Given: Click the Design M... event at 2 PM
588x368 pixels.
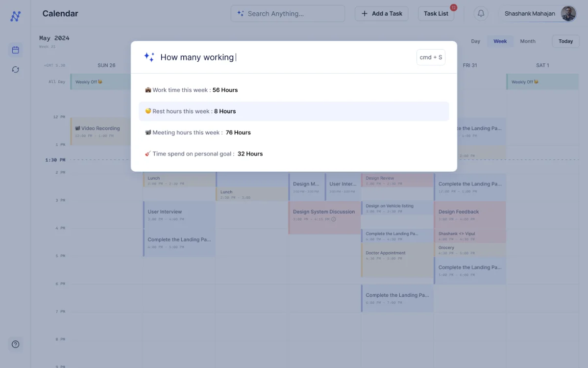Looking at the screenshot, I should [x=306, y=187].
